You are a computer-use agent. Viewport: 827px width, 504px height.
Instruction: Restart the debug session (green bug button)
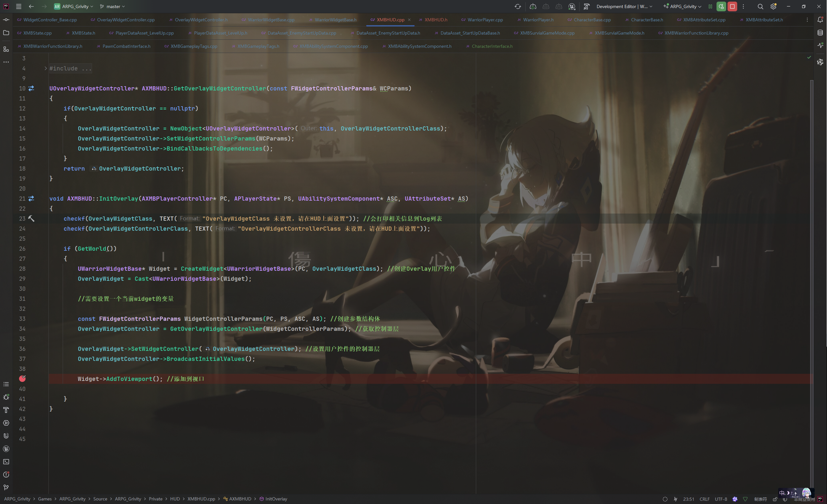pos(721,6)
